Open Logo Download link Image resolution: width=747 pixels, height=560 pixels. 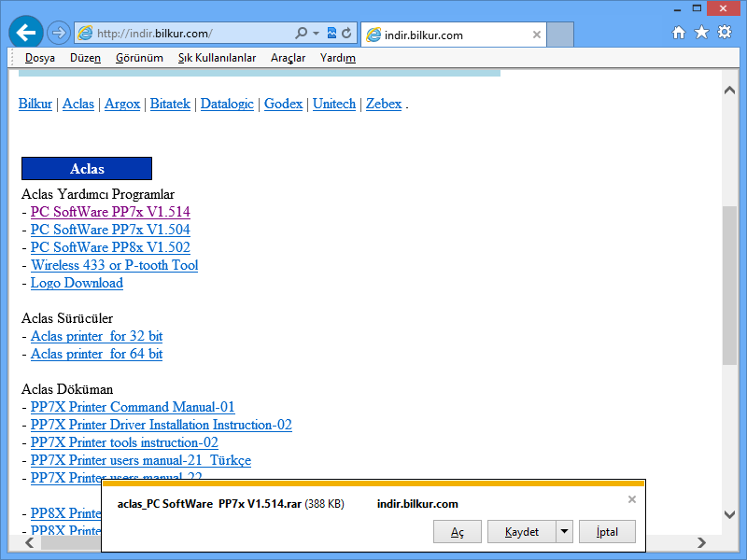tap(78, 283)
